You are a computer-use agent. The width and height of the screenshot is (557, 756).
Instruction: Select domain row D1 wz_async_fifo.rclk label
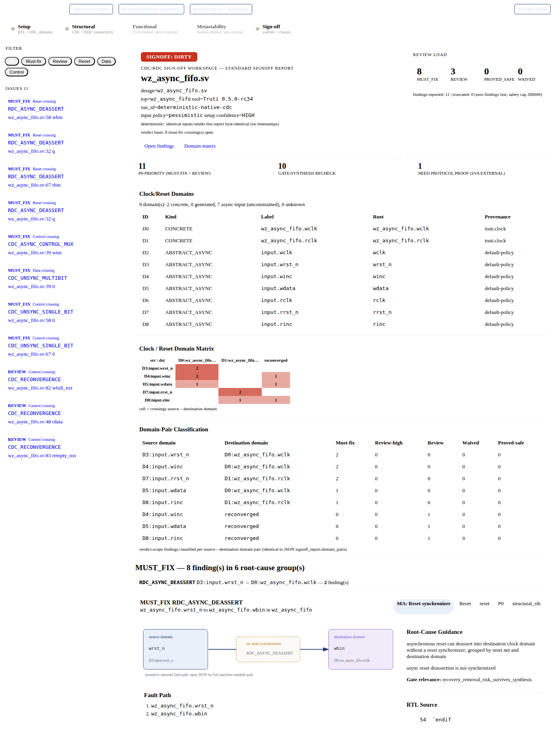coord(289,241)
